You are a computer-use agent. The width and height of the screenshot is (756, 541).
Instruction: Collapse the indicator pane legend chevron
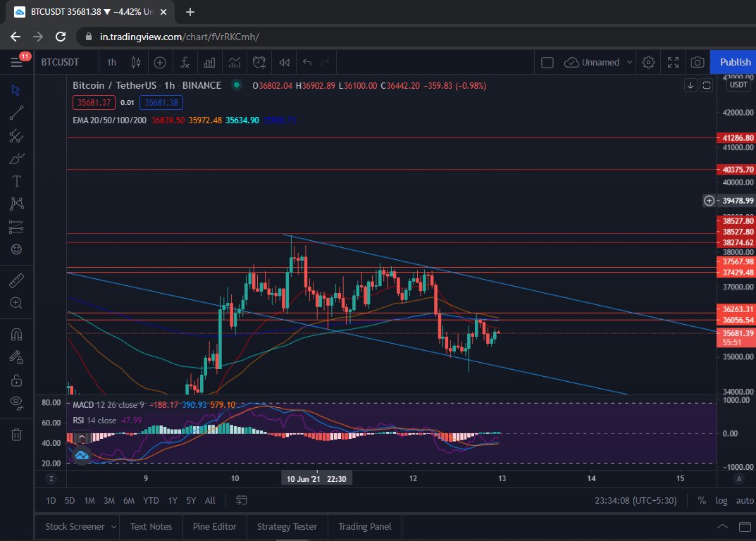pos(82,437)
